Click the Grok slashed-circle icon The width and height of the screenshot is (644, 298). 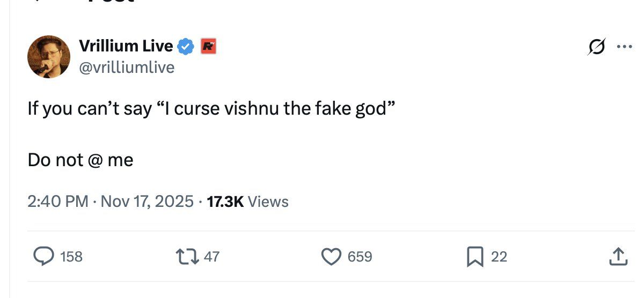595,47
